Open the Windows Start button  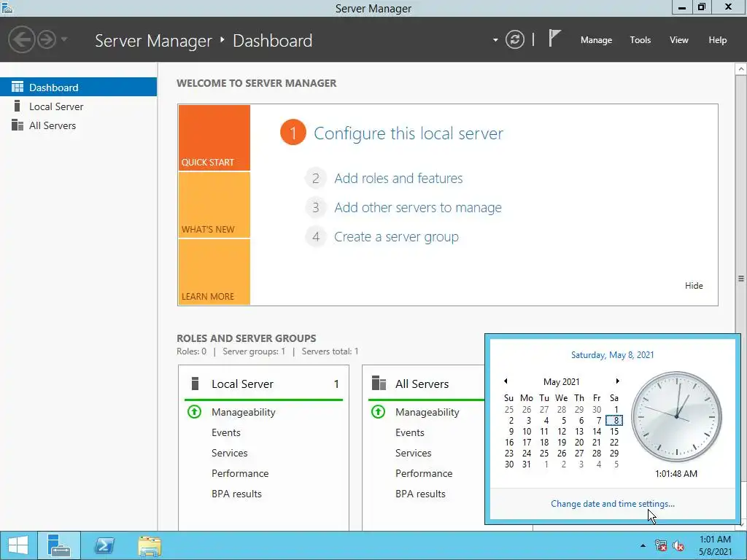(x=18, y=545)
